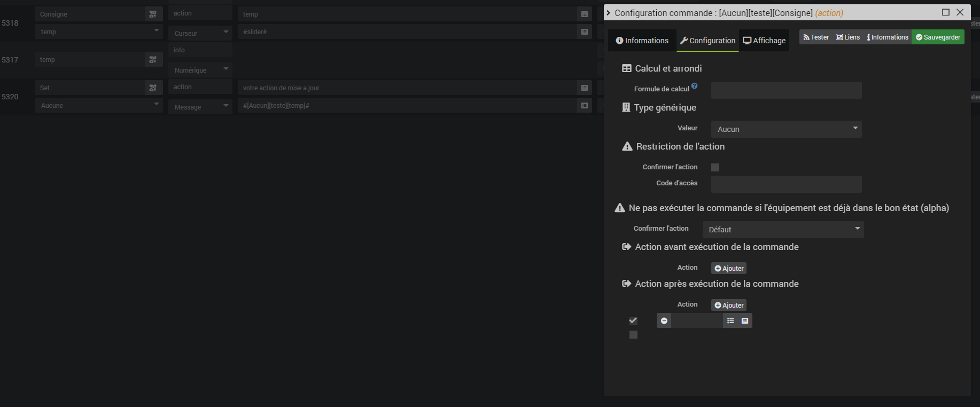The height and width of the screenshot is (407, 980).
Task: Click the Code d'accès input field
Action: pyautogui.click(x=786, y=184)
